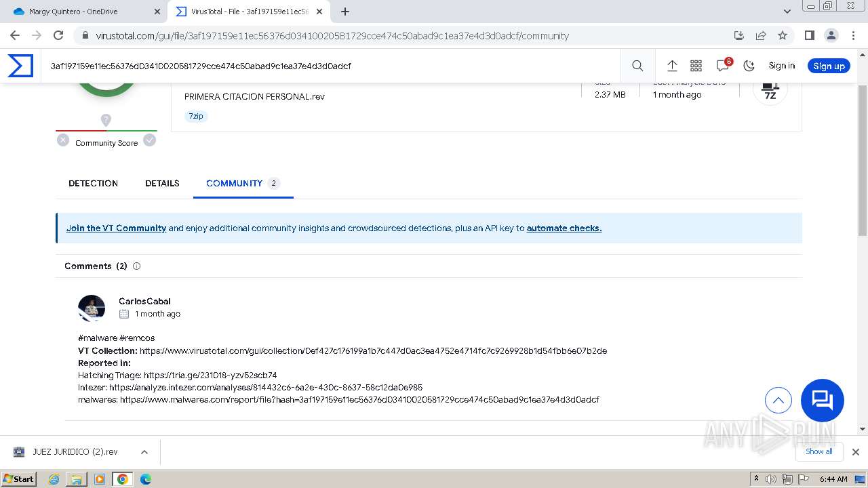This screenshot has height=488, width=868.
Task: Click the install app icon in address bar
Action: [739, 35]
